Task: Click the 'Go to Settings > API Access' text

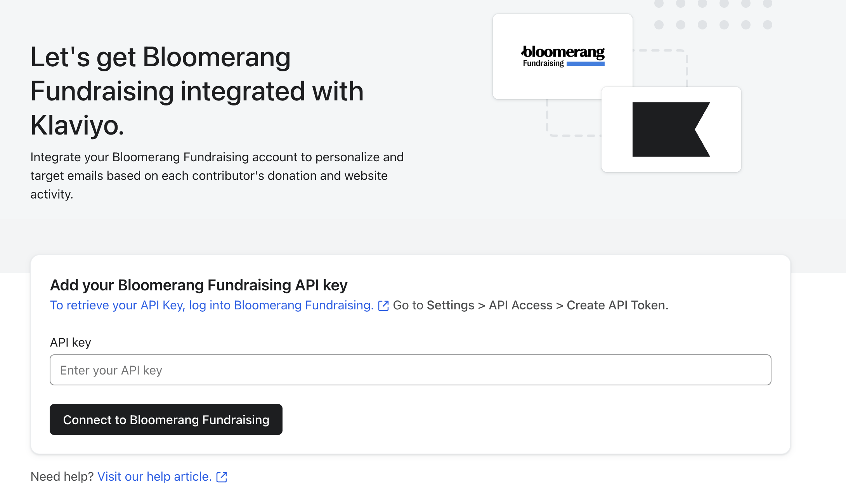Action: pos(472,305)
